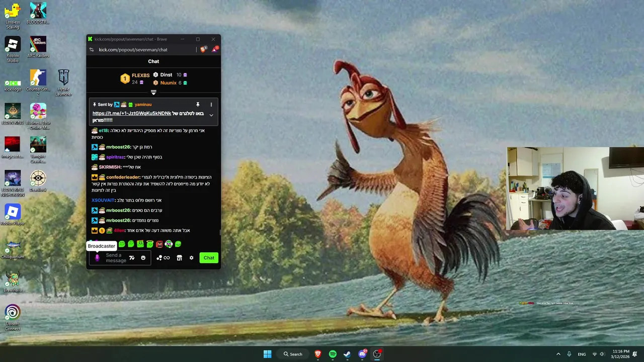Open chat settings gear icon
Image resolution: width=644 pixels, height=362 pixels.
click(x=191, y=258)
